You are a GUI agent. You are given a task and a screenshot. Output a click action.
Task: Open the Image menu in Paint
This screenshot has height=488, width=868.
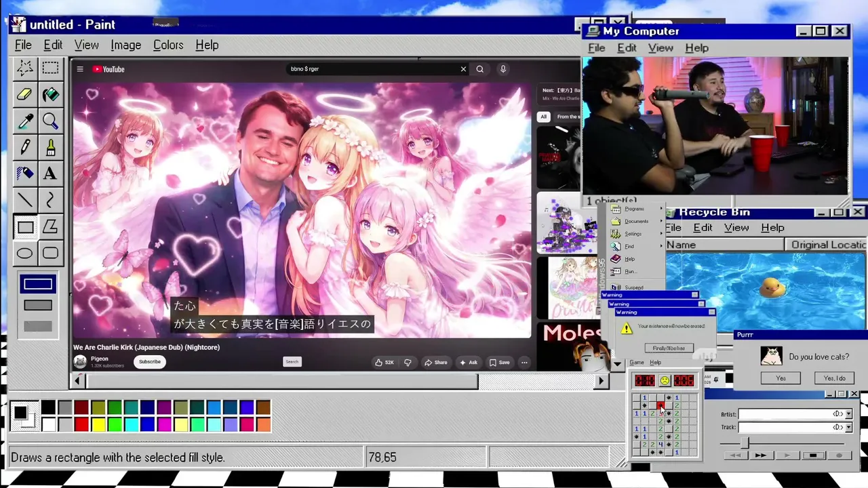tap(126, 45)
